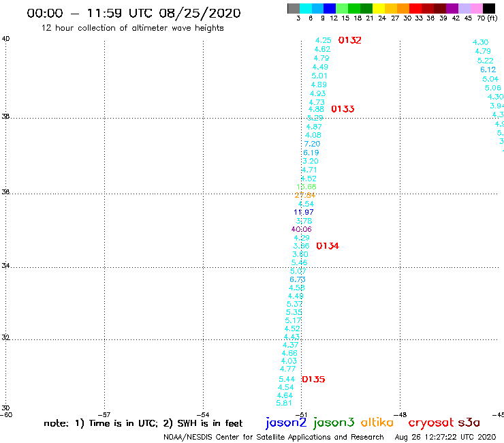This screenshot has height=443, width=504.
Task: Select the cyan legend swatch above 6
Action: coord(305,8)
